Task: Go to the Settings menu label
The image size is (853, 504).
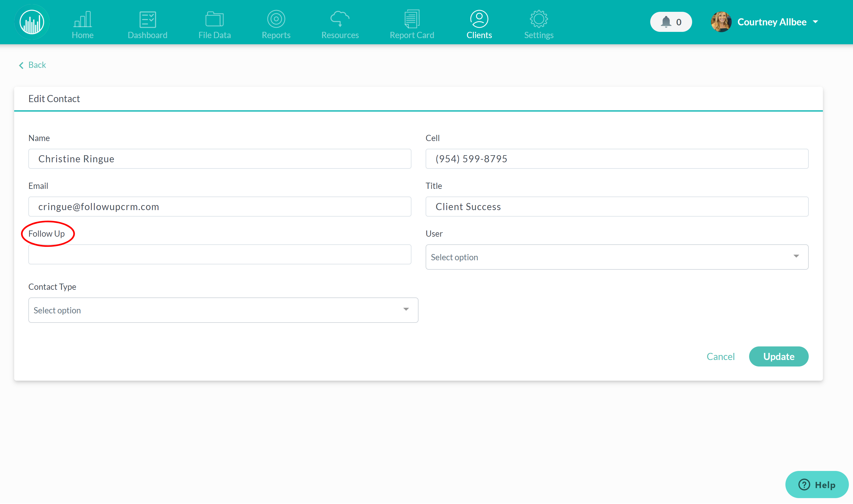Action: click(x=538, y=35)
